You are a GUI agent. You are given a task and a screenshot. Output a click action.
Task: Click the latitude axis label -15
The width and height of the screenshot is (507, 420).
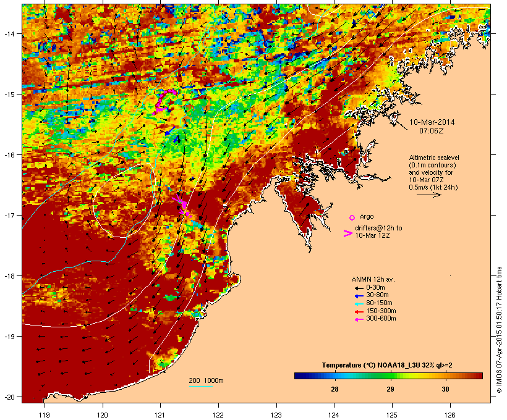[9, 94]
